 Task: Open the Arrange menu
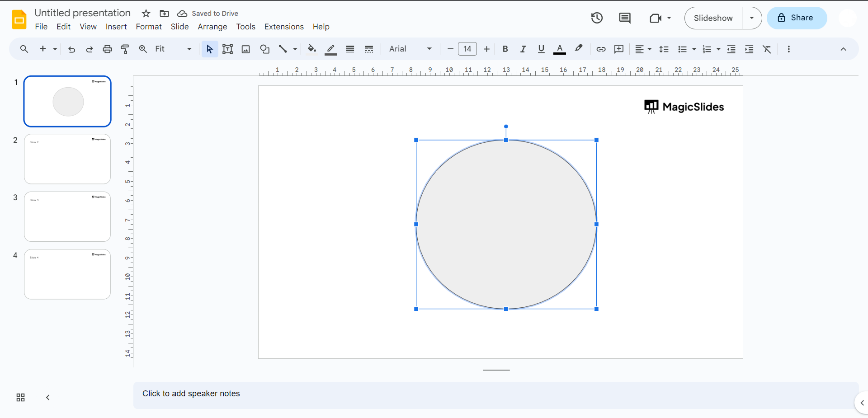[x=212, y=27]
